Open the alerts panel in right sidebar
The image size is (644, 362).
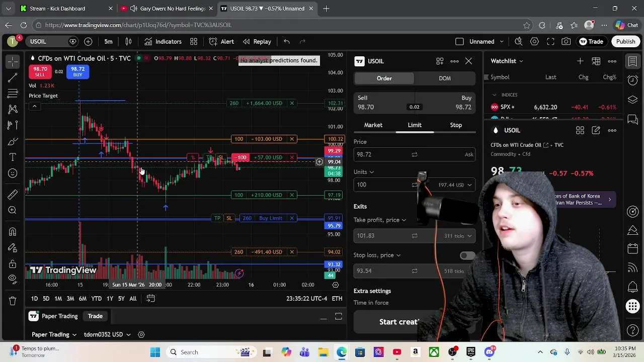click(633, 80)
